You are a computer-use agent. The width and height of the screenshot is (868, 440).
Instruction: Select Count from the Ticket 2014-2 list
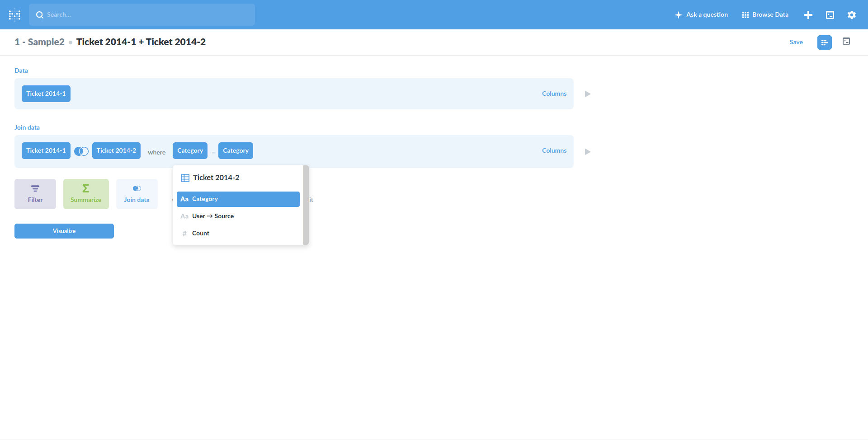201,233
